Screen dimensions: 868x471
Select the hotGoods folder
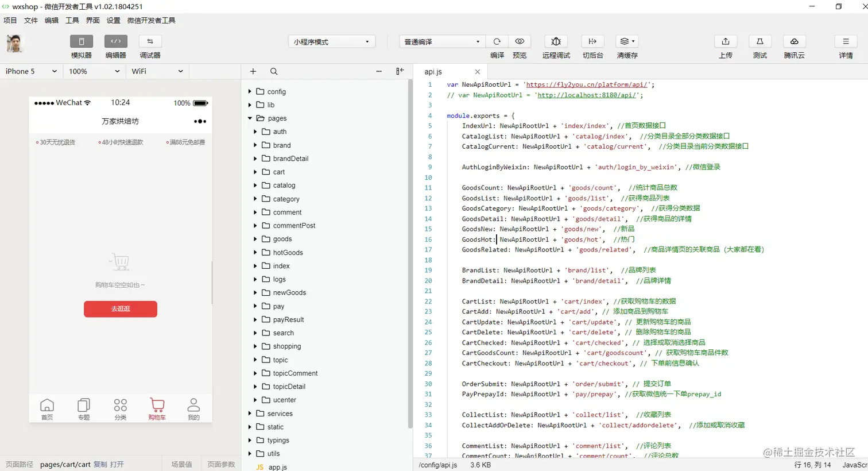click(x=288, y=252)
